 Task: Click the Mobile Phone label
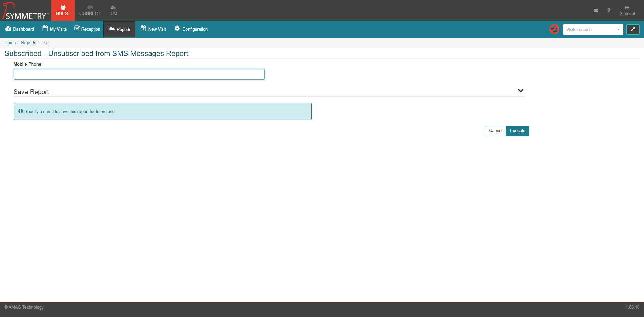pos(27,64)
